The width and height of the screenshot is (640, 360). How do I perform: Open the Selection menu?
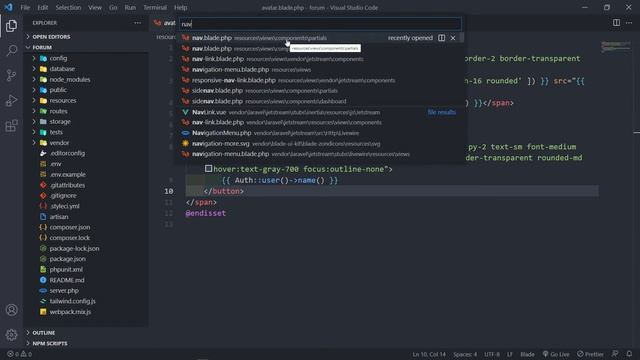(x=68, y=7)
